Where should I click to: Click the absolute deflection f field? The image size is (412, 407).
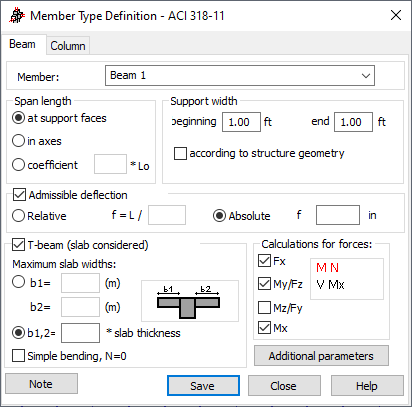pyautogui.click(x=338, y=215)
